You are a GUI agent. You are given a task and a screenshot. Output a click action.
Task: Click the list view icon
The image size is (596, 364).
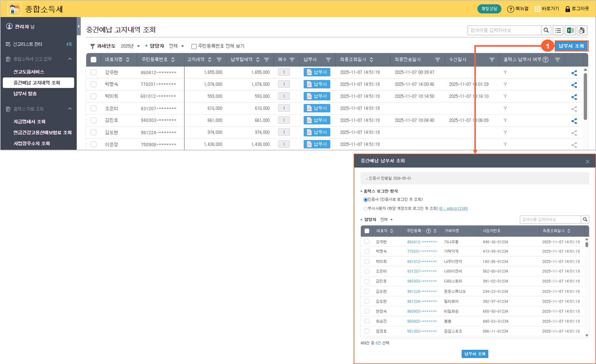[x=558, y=30]
